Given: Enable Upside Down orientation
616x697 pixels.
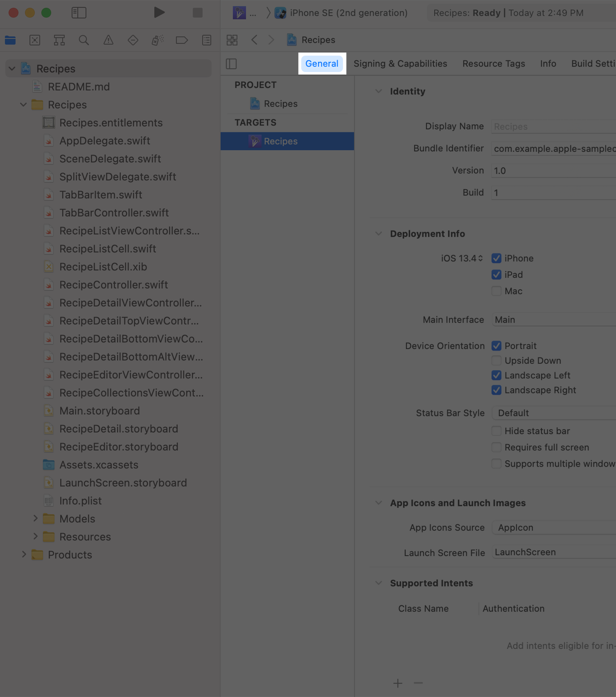Looking at the screenshot, I should [x=496, y=361].
